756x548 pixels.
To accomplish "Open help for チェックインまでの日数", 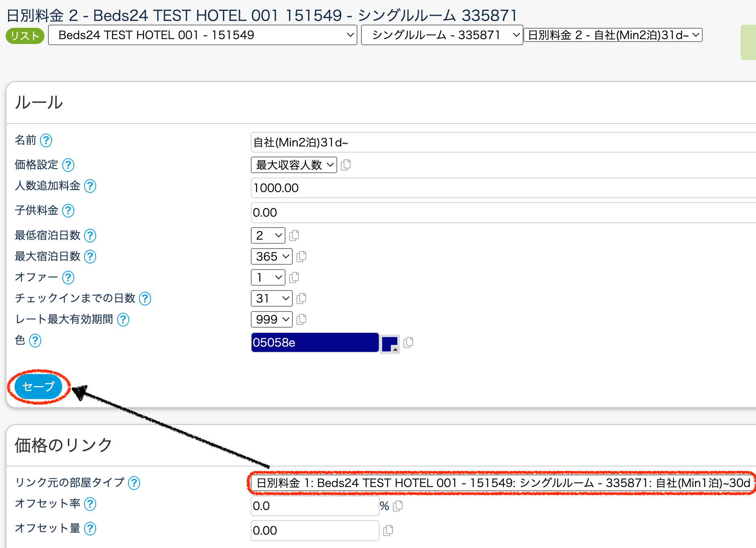I will (x=145, y=299).
